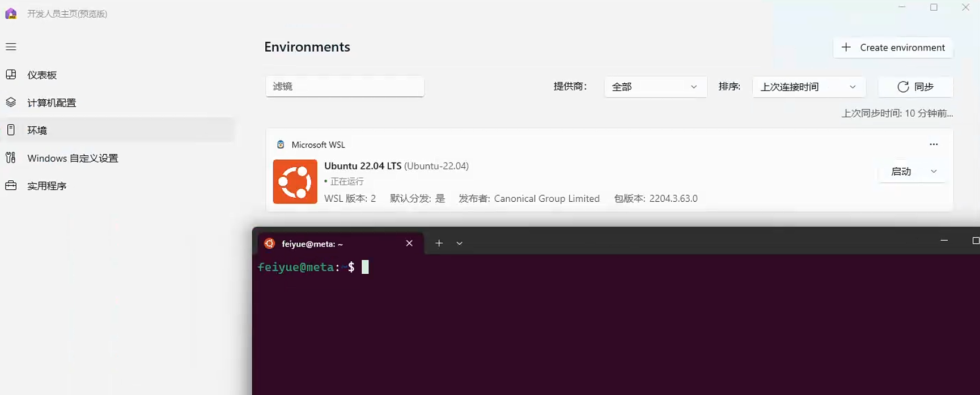Expand the terminal profiles dropdown chevron

(x=460, y=243)
